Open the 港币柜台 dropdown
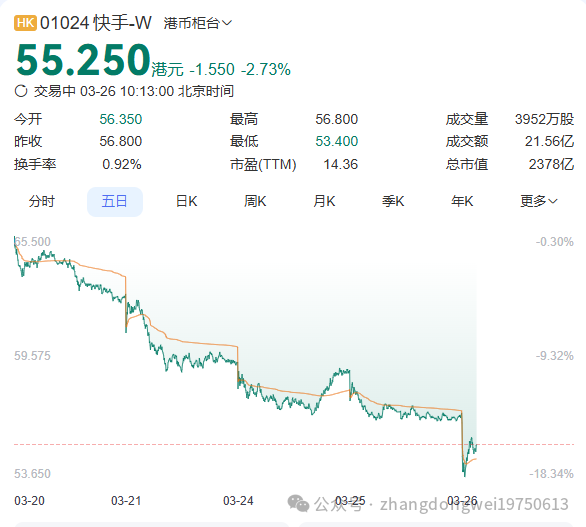 coord(198,23)
